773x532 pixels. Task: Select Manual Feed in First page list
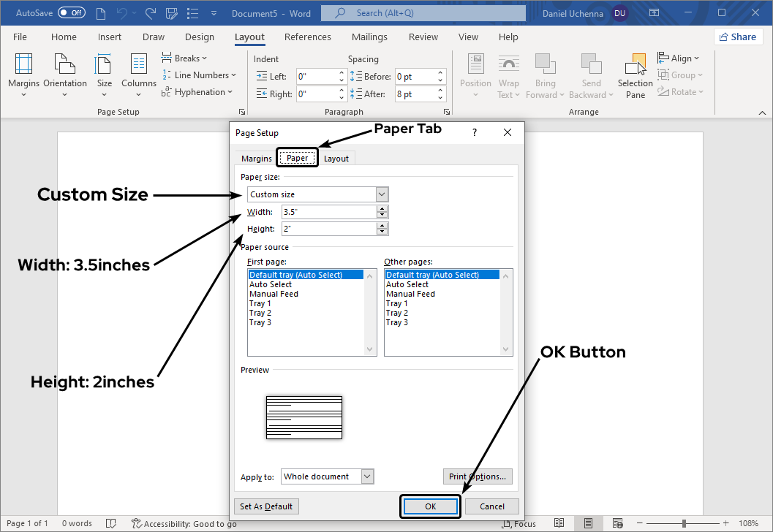[x=274, y=294]
